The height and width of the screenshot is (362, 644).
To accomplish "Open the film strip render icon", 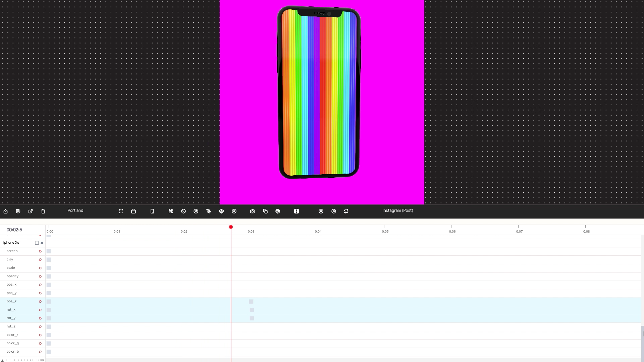I will click(x=297, y=212).
